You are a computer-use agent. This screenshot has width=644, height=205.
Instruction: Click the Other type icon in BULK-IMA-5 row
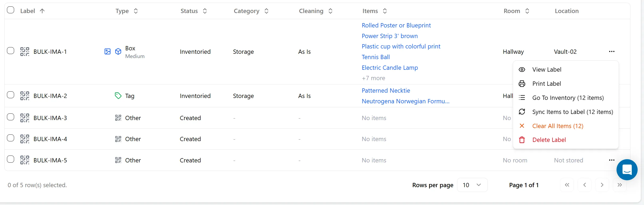pyautogui.click(x=118, y=160)
